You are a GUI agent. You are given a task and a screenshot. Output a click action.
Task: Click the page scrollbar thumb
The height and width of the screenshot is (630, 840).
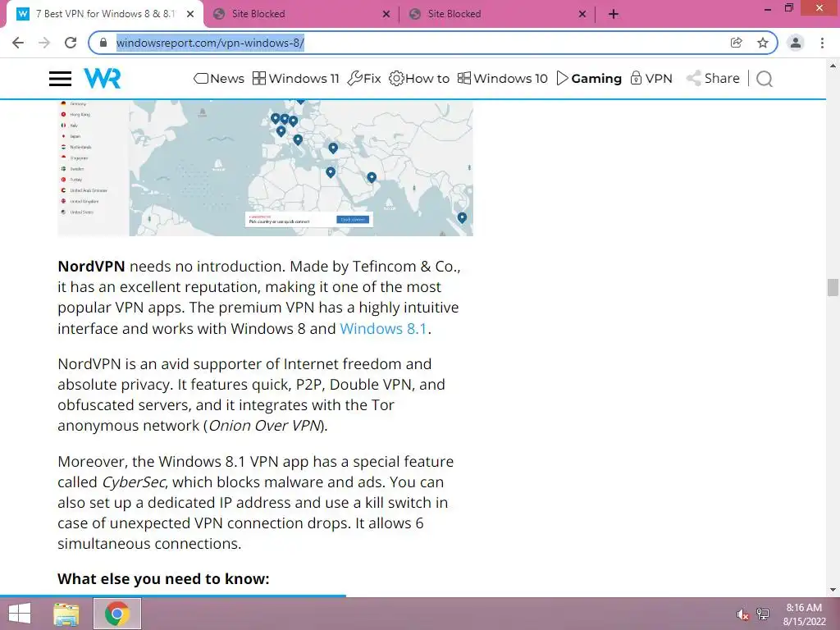(833, 288)
